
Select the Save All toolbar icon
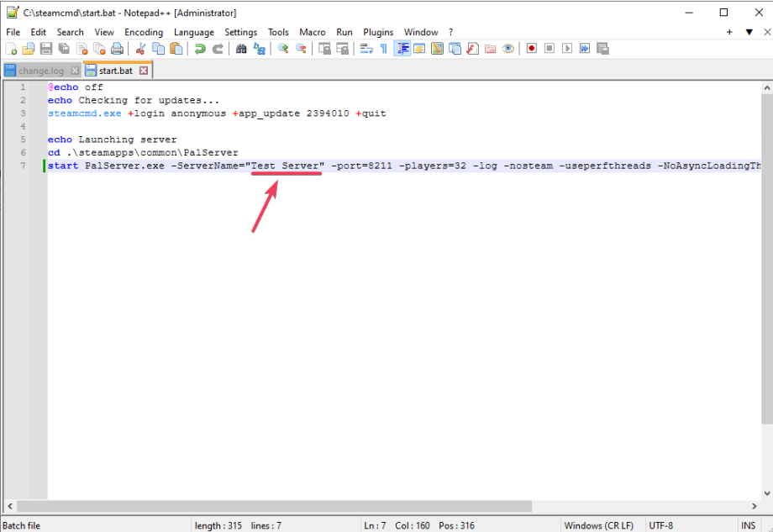[x=61, y=49]
